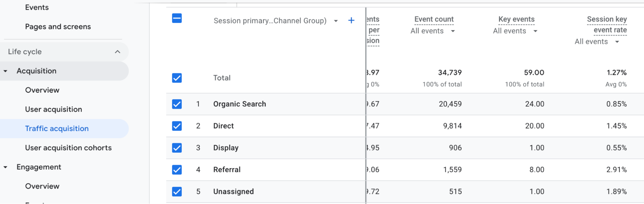Select the Engagement section label
Image resolution: width=644 pixels, height=204 pixels.
[39, 167]
